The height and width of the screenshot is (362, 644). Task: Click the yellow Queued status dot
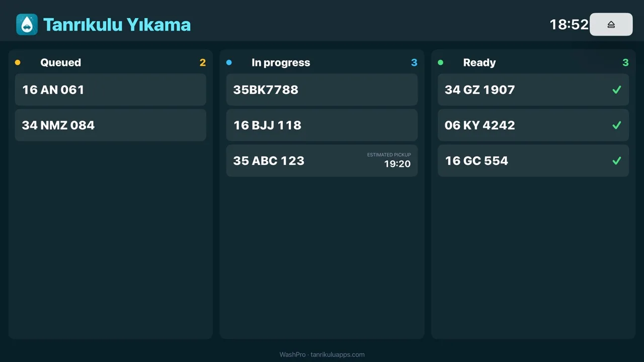(x=18, y=63)
